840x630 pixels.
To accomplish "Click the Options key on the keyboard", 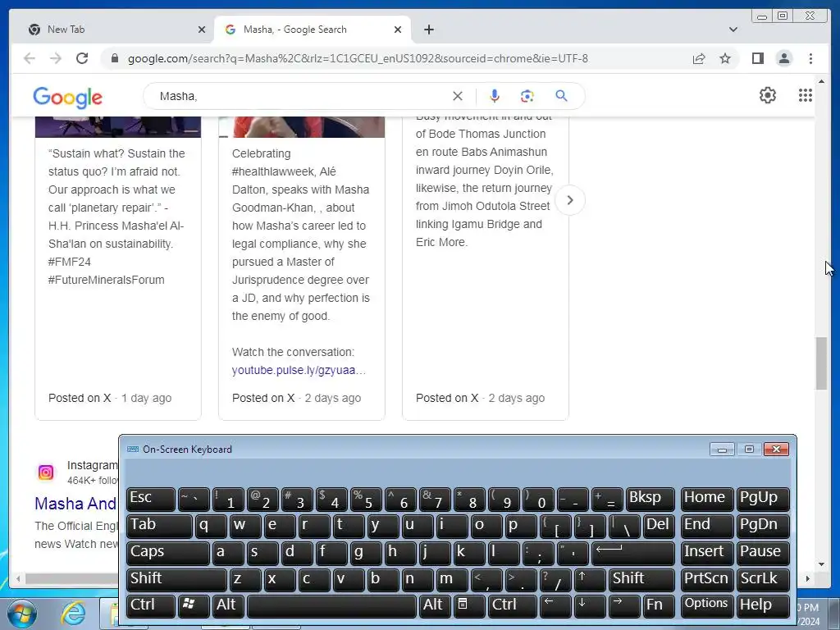I will click(706, 605).
